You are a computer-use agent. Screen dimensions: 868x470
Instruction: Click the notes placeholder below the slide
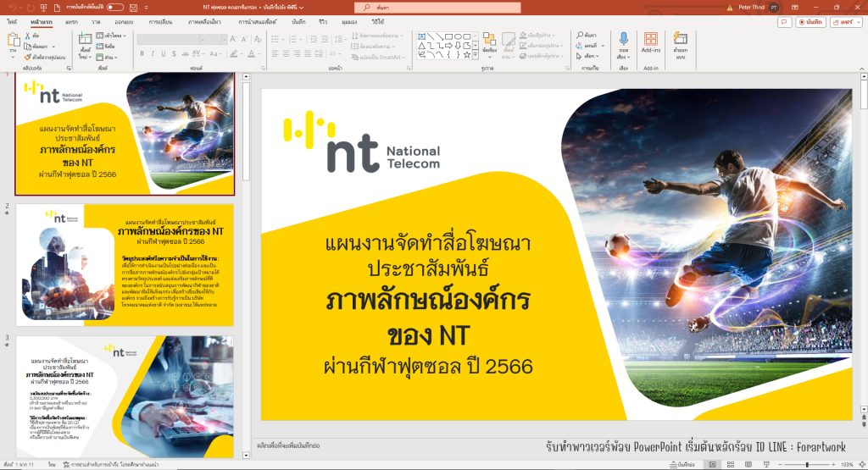pyautogui.click(x=288, y=445)
